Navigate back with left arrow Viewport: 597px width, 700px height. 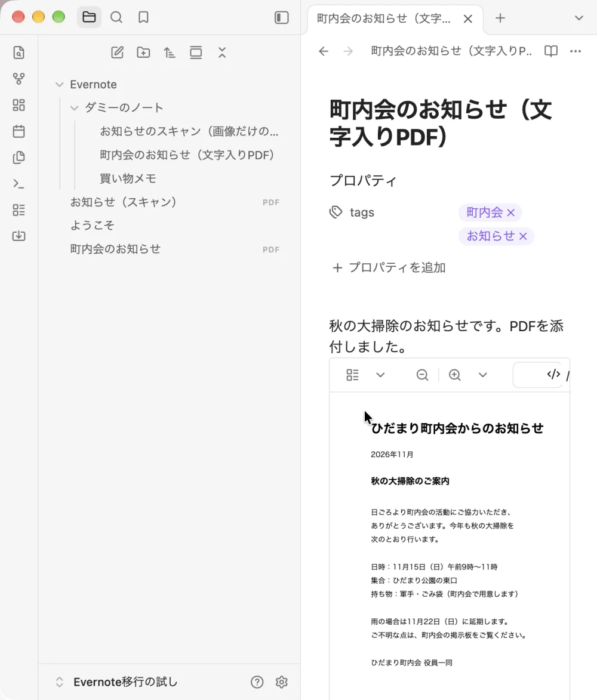tap(324, 51)
